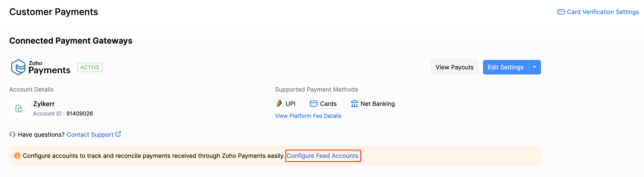644x177 pixels.
Task: Select the Zylkerr account name
Action: coord(44,104)
